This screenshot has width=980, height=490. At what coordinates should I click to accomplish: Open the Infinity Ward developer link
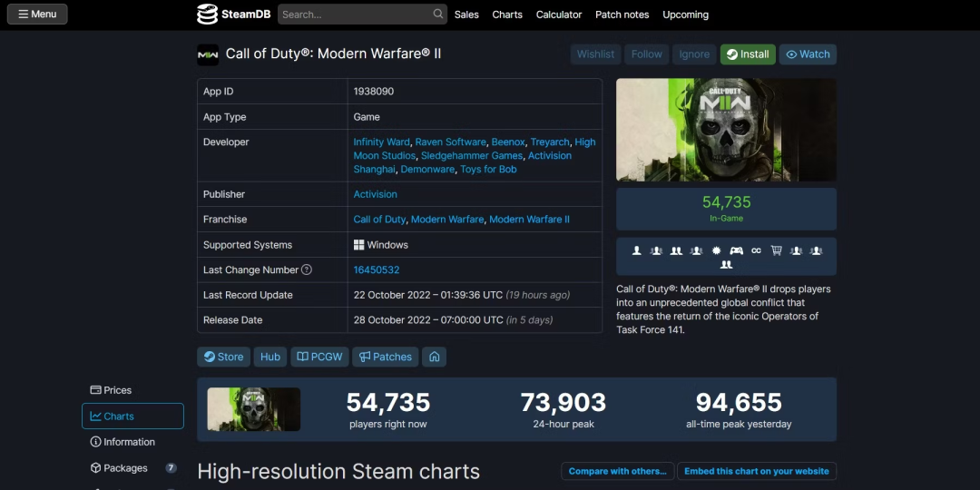(381, 142)
